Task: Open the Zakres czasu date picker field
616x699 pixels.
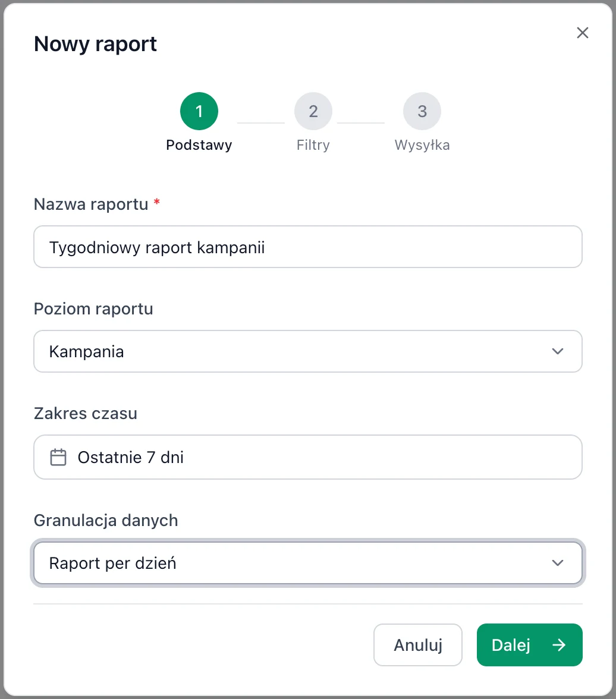Action: coord(308,457)
